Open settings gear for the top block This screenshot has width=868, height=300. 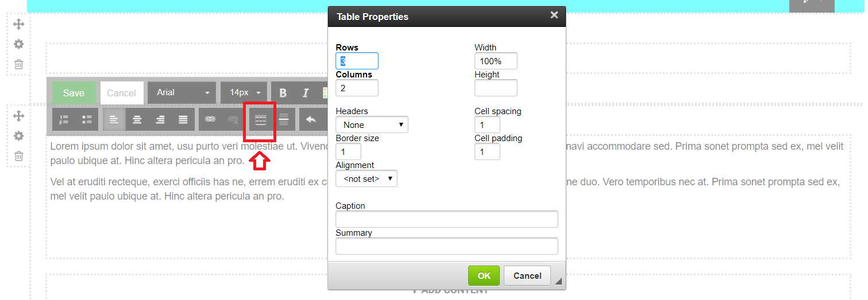[x=18, y=44]
